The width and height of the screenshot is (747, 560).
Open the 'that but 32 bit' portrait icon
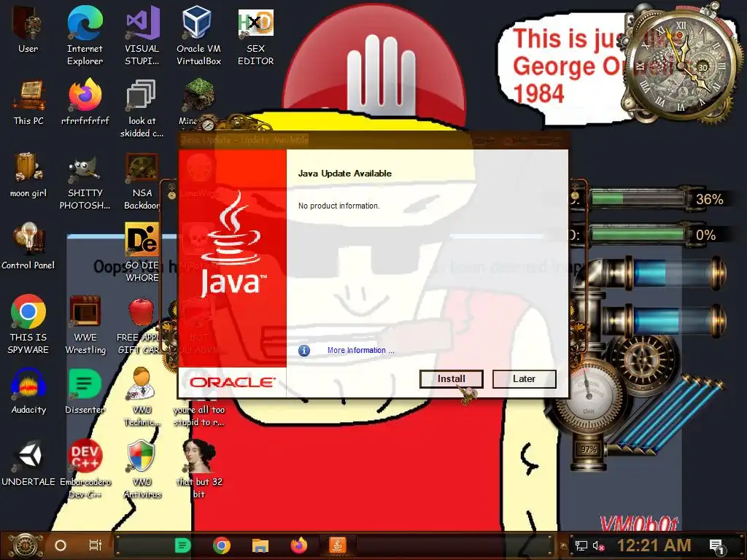click(x=199, y=470)
